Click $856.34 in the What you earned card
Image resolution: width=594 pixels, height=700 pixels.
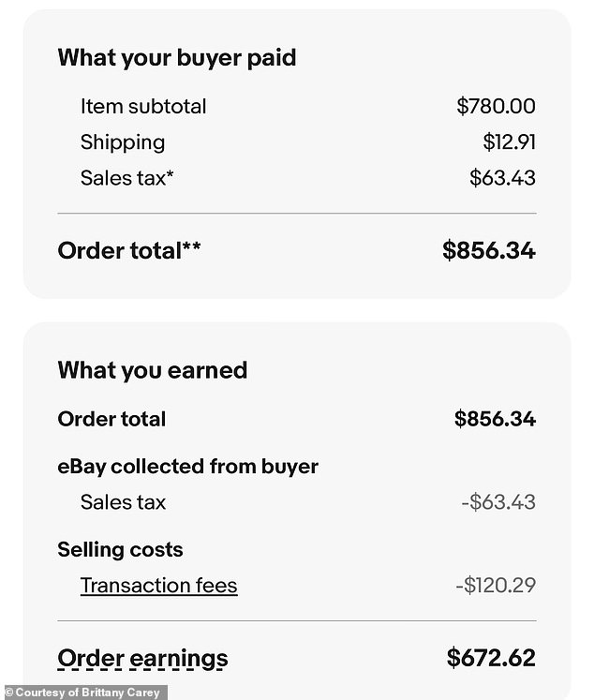[x=495, y=419]
